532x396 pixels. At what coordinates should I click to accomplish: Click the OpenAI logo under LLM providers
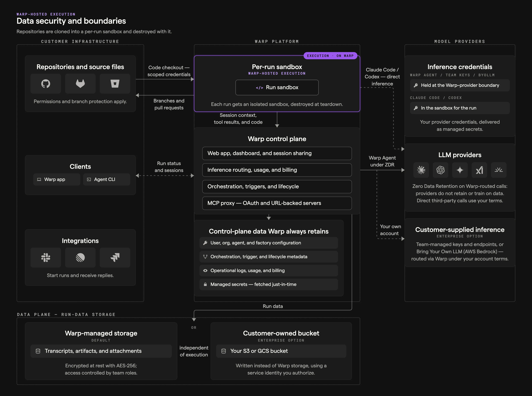(441, 170)
